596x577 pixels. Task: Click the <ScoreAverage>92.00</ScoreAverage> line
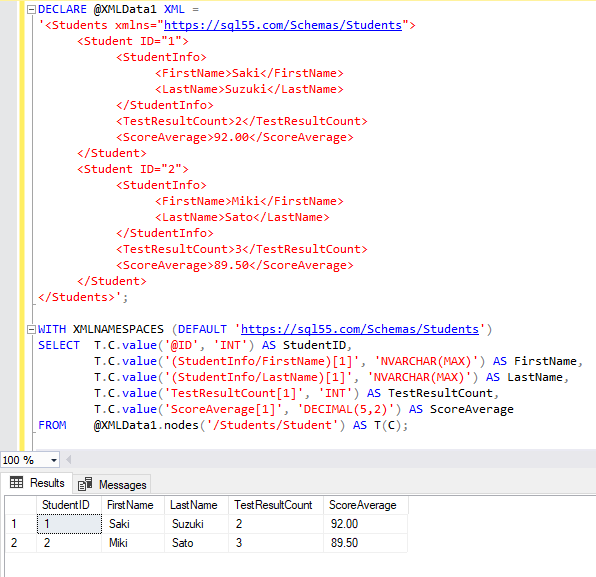[235, 137]
